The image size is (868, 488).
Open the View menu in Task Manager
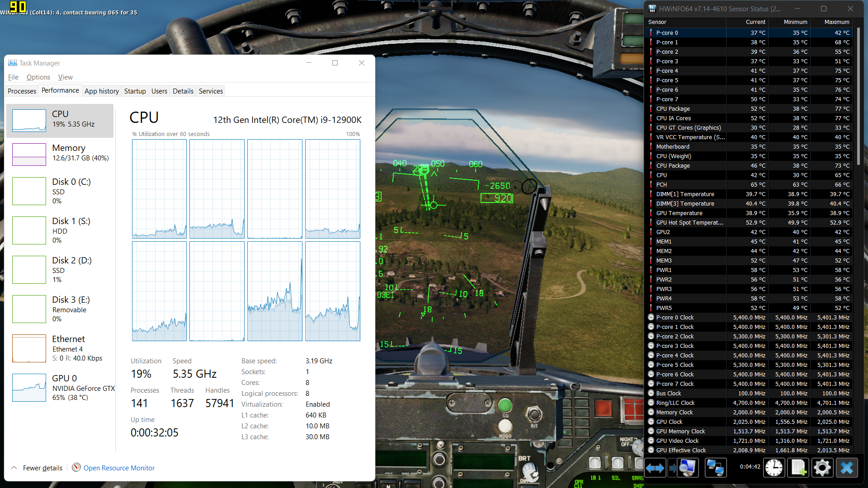tap(66, 77)
